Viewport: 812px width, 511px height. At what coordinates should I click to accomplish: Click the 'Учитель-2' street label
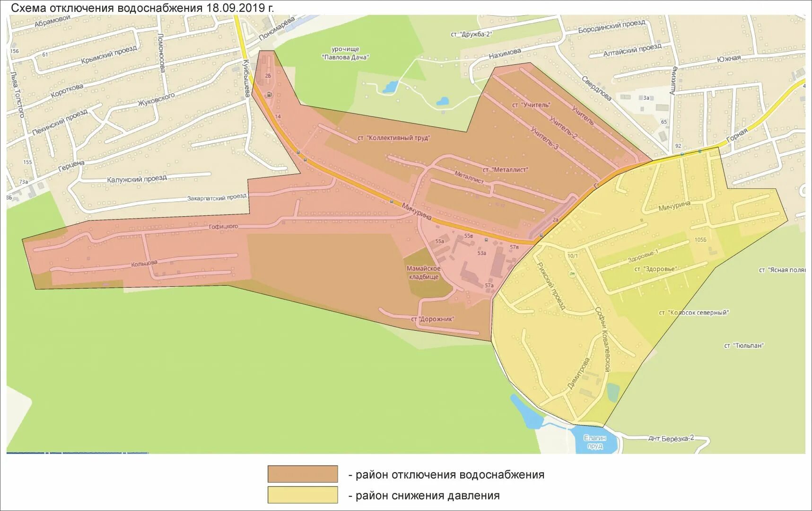click(x=563, y=127)
